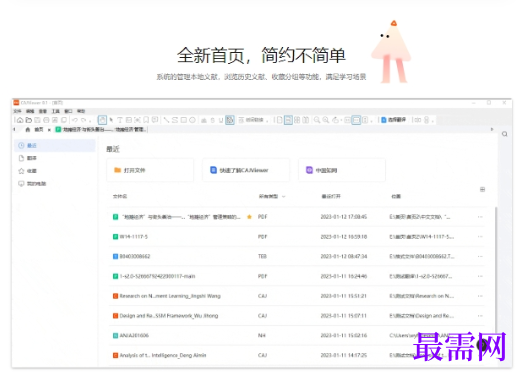Select the ellipse drawing tool
Viewport: 525px width, 378px height.
coord(192,120)
